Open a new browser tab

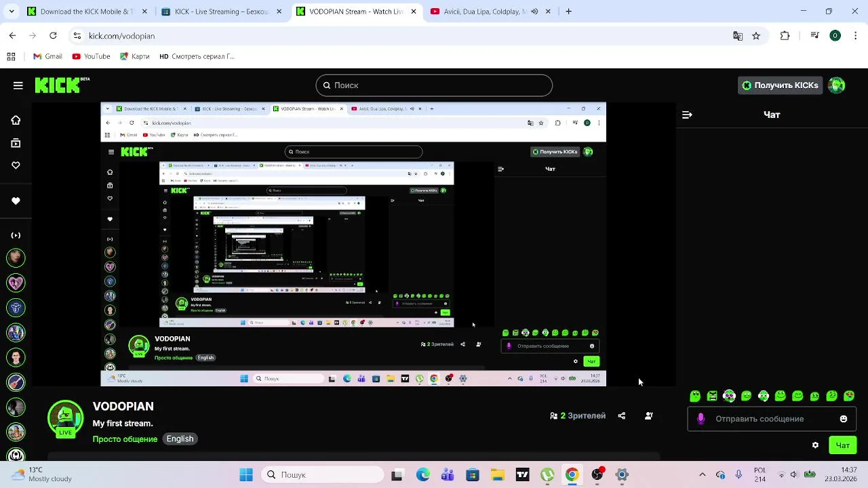[x=569, y=12]
